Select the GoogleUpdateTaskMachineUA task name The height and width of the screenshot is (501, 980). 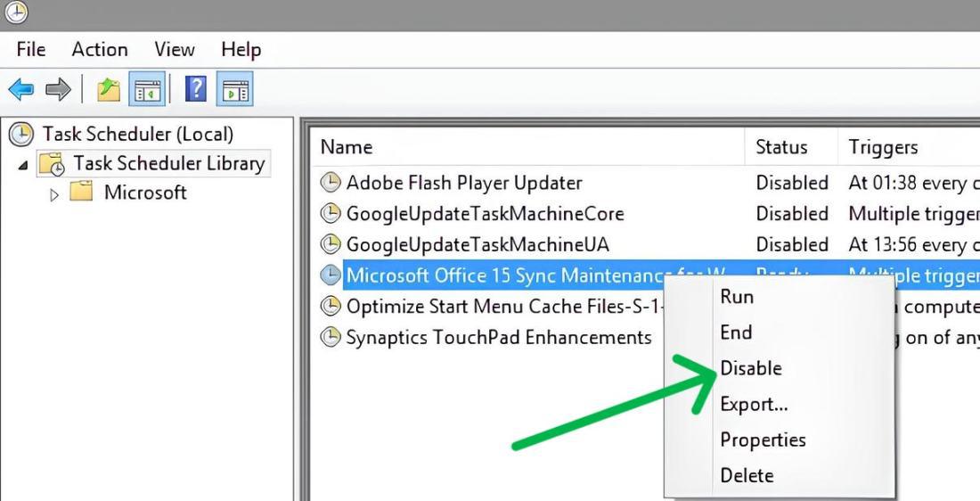(x=478, y=244)
